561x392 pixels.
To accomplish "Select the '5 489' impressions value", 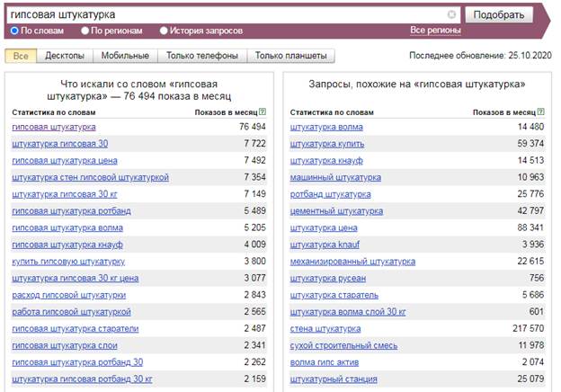I will [x=255, y=210].
